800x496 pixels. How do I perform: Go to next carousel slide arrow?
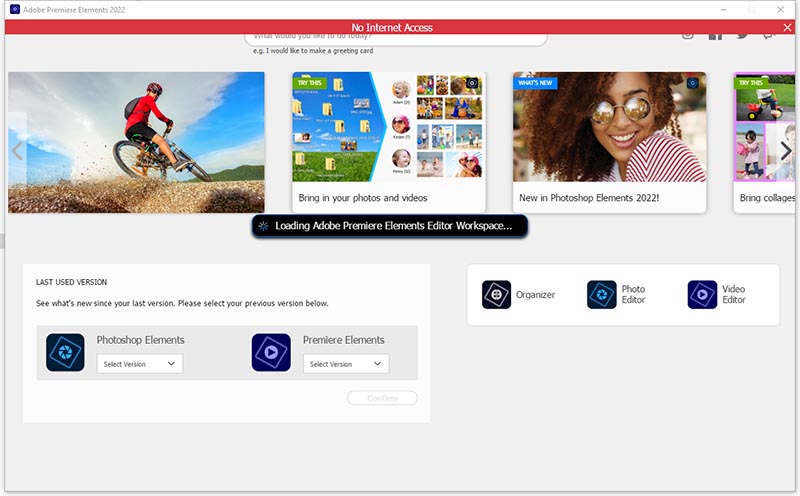(785, 151)
